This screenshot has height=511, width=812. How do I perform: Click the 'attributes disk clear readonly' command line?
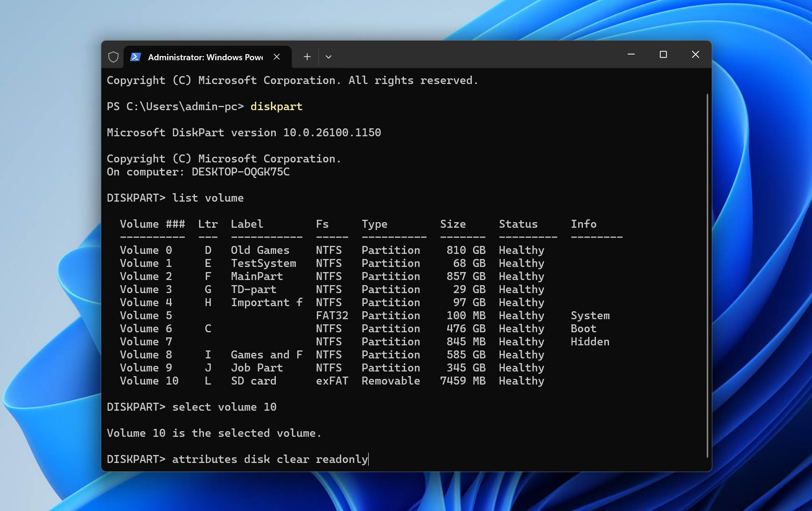point(270,459)
